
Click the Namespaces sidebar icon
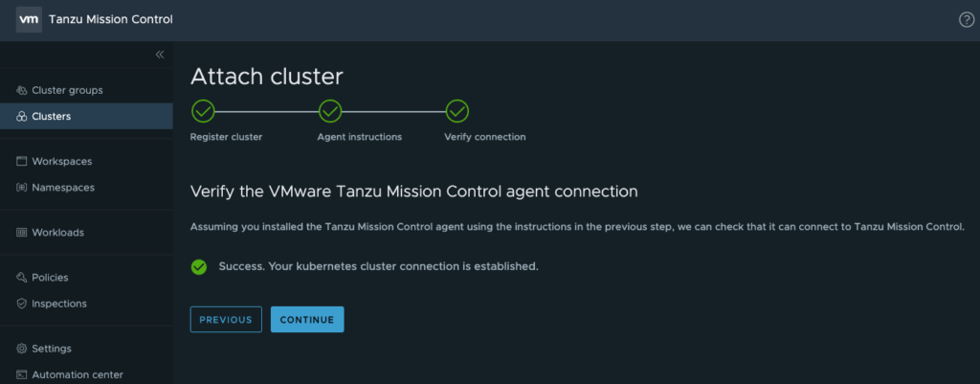pos(21,188)
